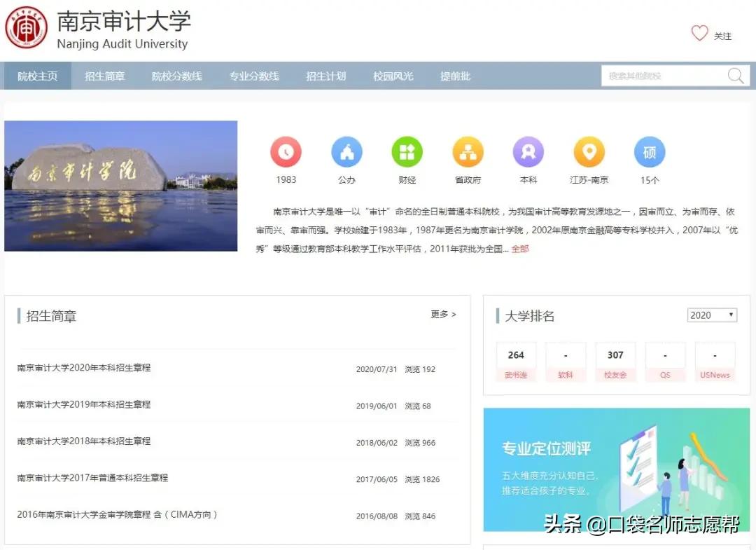The height and width of the screenshot is (550, 756).
Task: Click the view count 浏览 966
Action: (420, 443)
